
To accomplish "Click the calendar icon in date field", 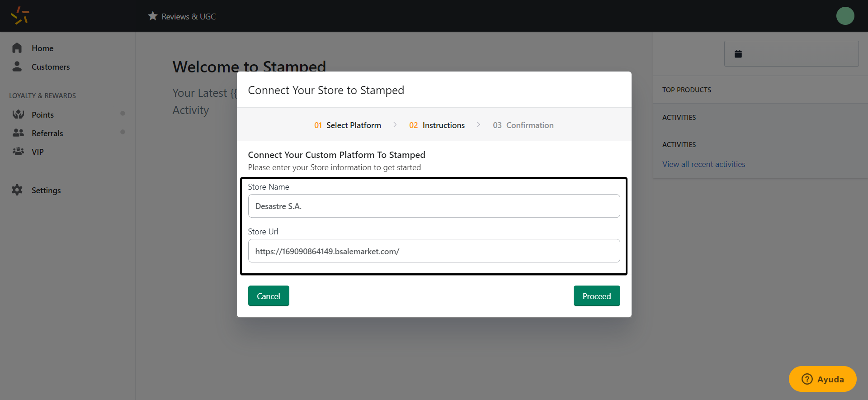I will click(738, 53).
